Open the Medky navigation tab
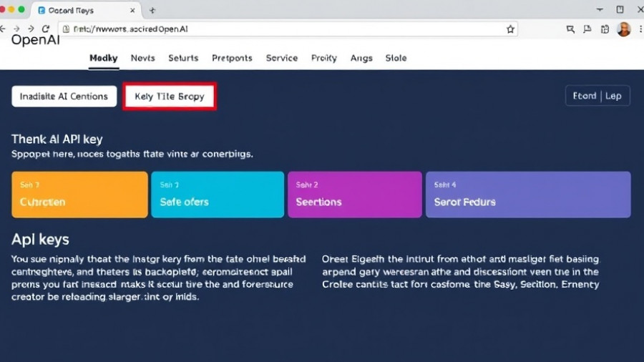This screenshot has height=362, width=644. click(x=104, y=58)
